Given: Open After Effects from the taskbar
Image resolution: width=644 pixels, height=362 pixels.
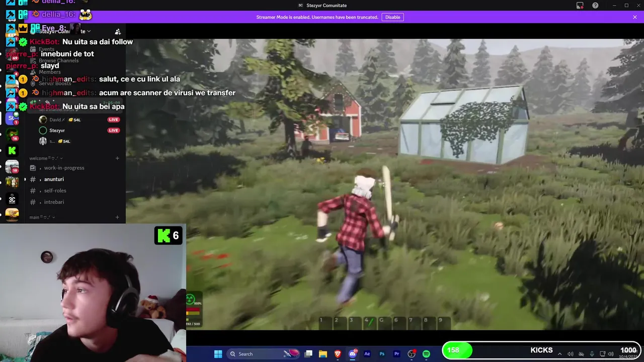Looking at the screenshot, I should (x=367, y=354).
